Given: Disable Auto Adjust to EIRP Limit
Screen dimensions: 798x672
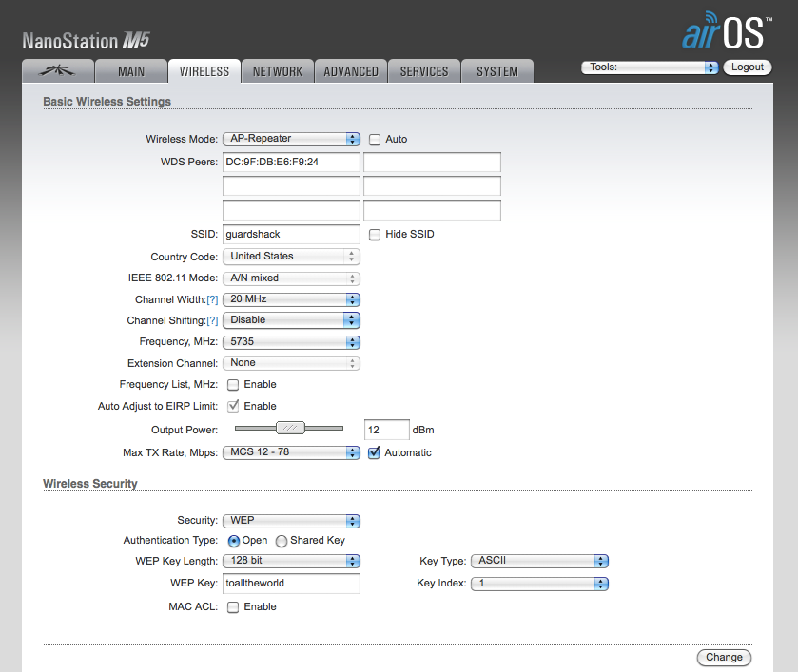Looking at the screenshot, I should tap(231, 406).
